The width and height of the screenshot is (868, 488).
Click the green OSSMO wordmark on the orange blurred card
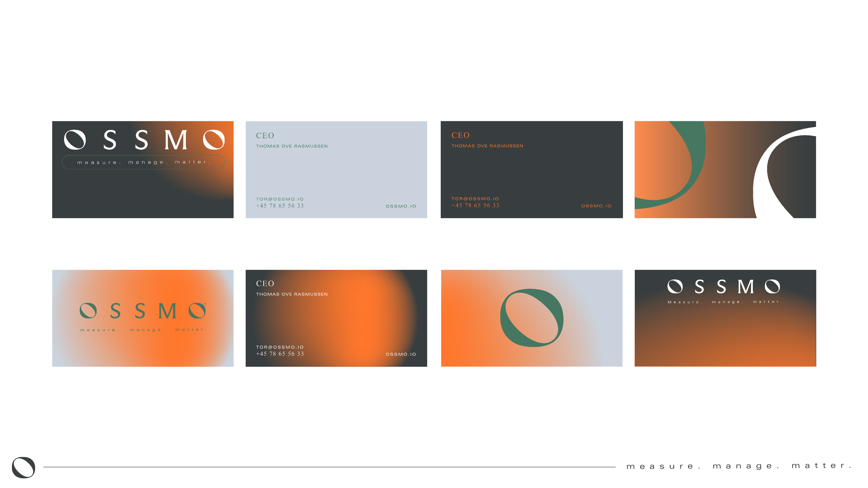tap(143, 310)
